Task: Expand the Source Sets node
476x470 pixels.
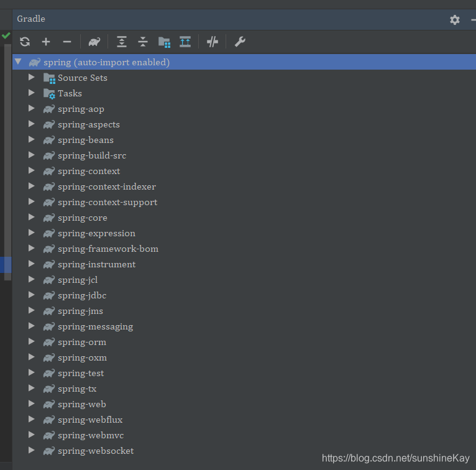Action: tap(31, 77)
